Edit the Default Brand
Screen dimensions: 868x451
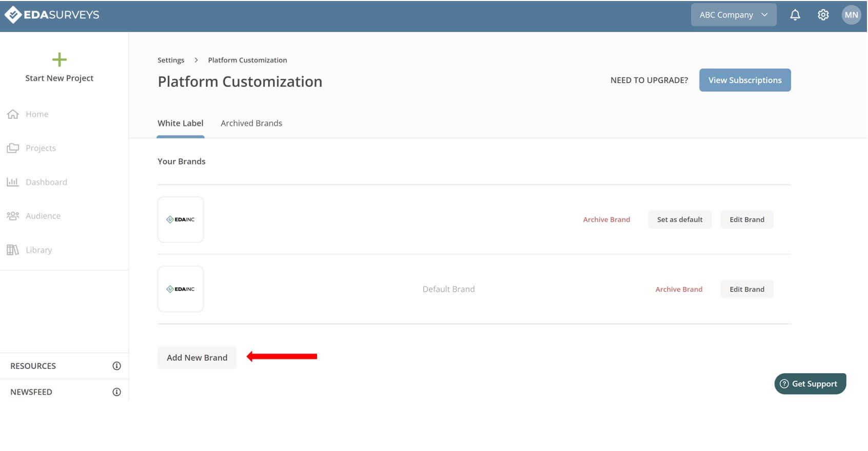click(x=747, y=289)
